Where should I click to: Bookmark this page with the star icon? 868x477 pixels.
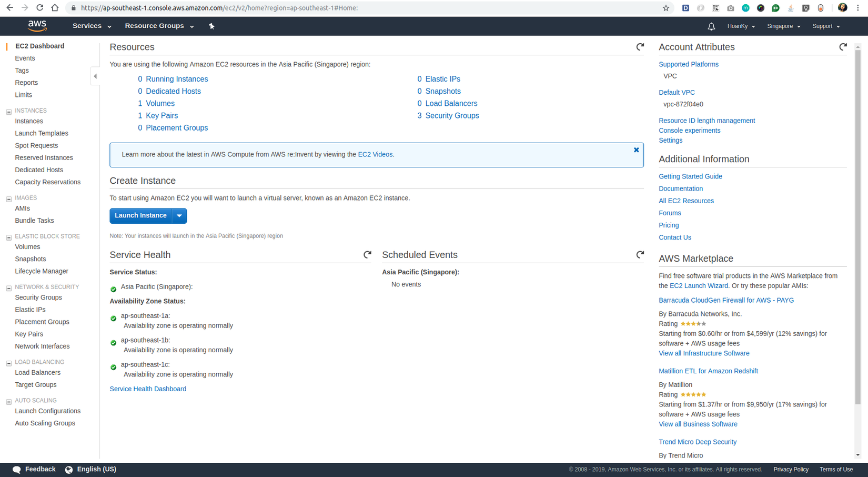point(666,8)
